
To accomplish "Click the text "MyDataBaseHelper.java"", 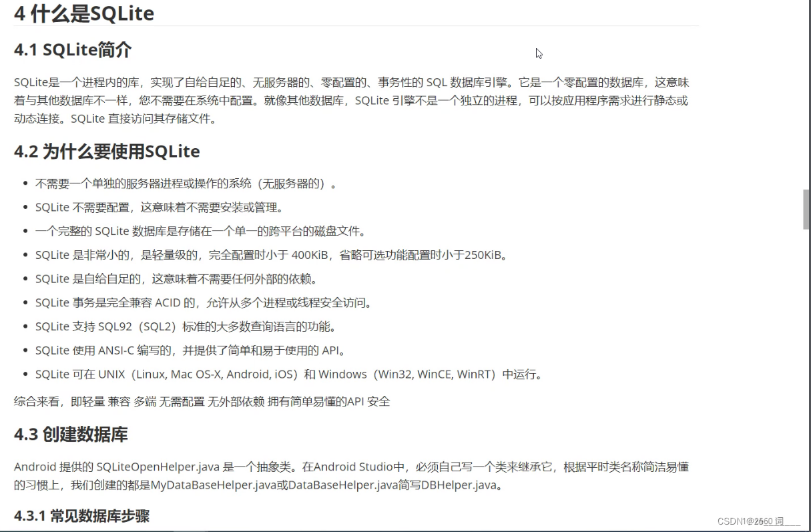I will point(214,486).
